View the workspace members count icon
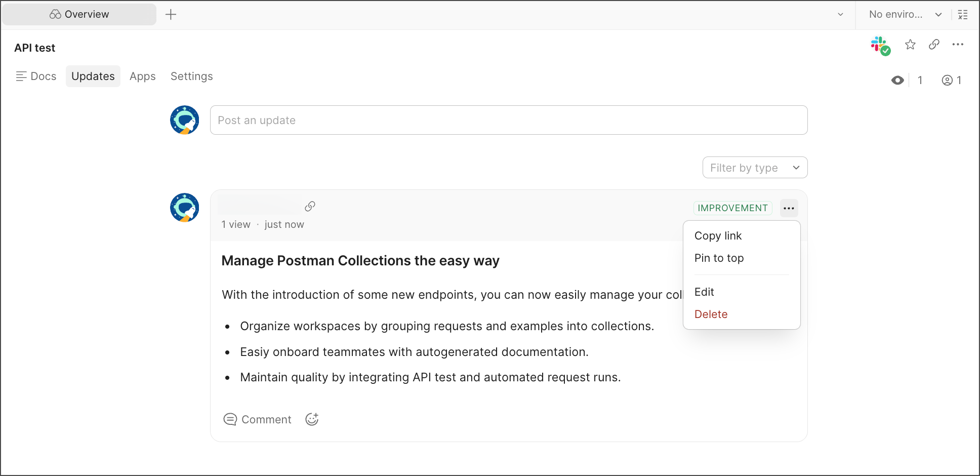This screenshot has width=980, height=476. [952, 80]
